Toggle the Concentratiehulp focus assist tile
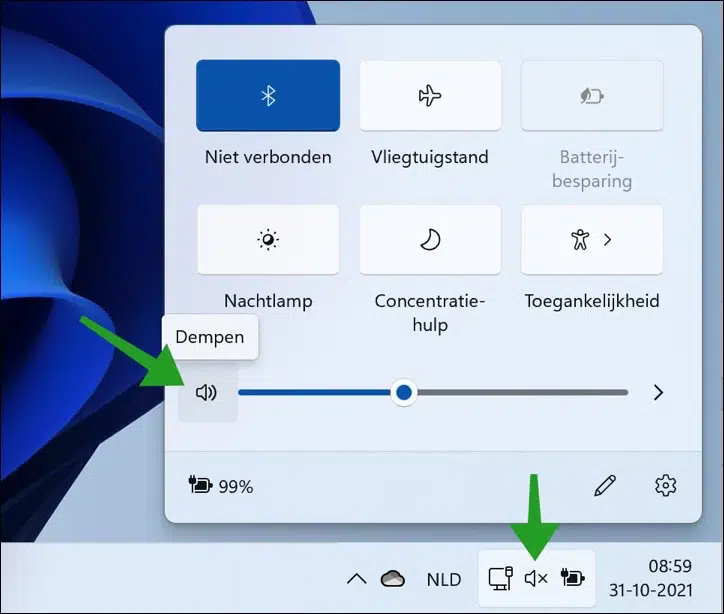Image resolution: width=724 pixels, height=614 pixels. [x=430, y=240]
